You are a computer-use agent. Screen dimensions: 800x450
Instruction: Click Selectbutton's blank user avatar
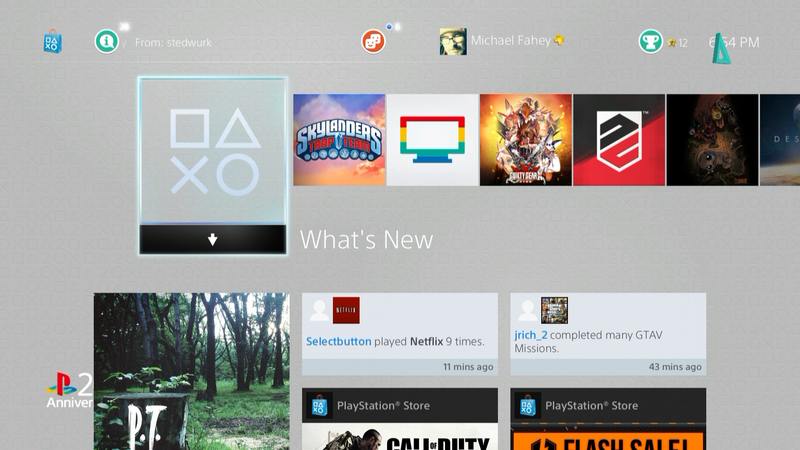click(319, 310)
